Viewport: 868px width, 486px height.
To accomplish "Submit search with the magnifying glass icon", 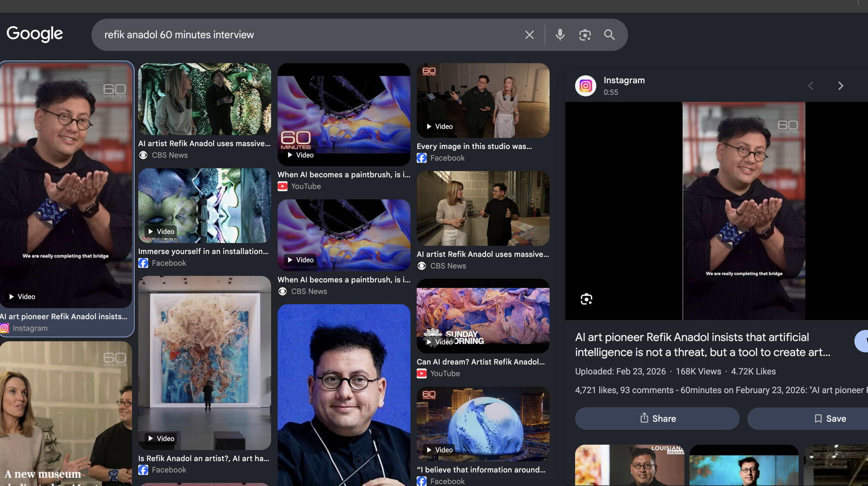I will click(x=609, y=35).
